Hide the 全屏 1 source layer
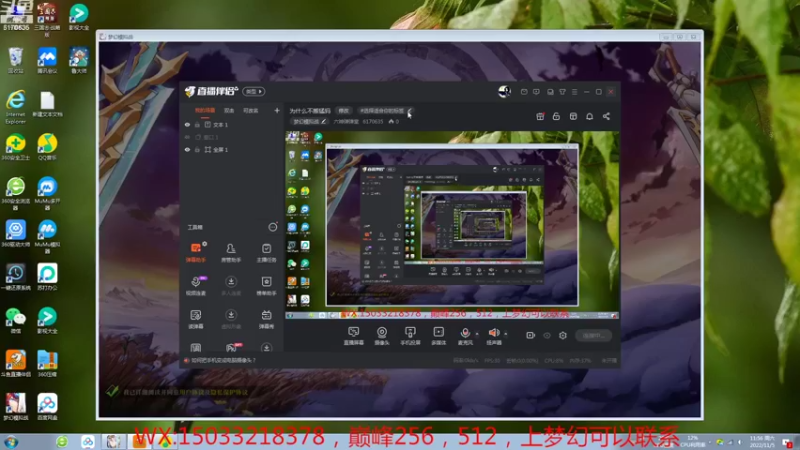This screenshot has height=450, width=800. click(x=187, y=149)
